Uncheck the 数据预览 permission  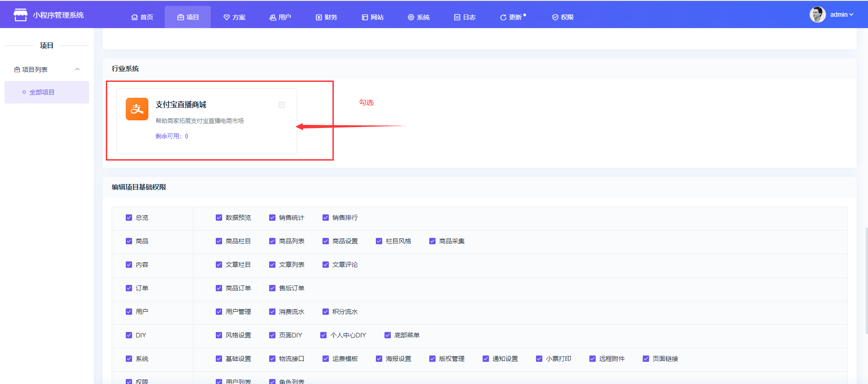pos(219,218)
